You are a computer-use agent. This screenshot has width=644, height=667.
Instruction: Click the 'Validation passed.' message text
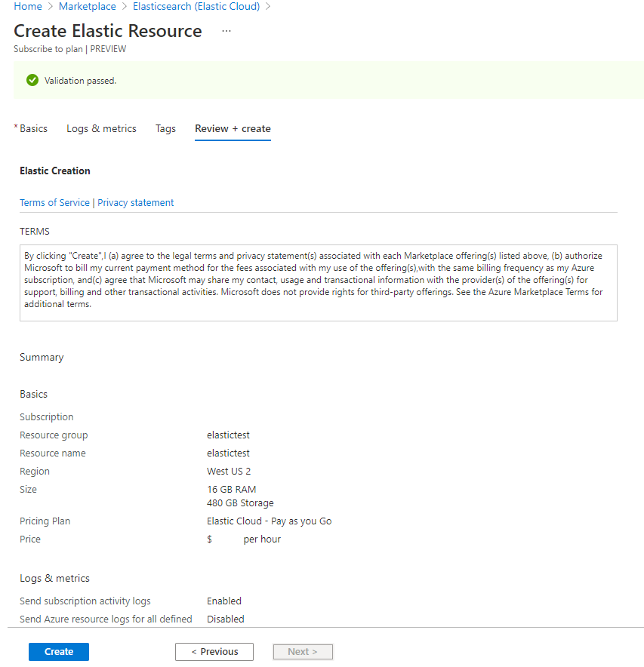(x=81, y=81)
